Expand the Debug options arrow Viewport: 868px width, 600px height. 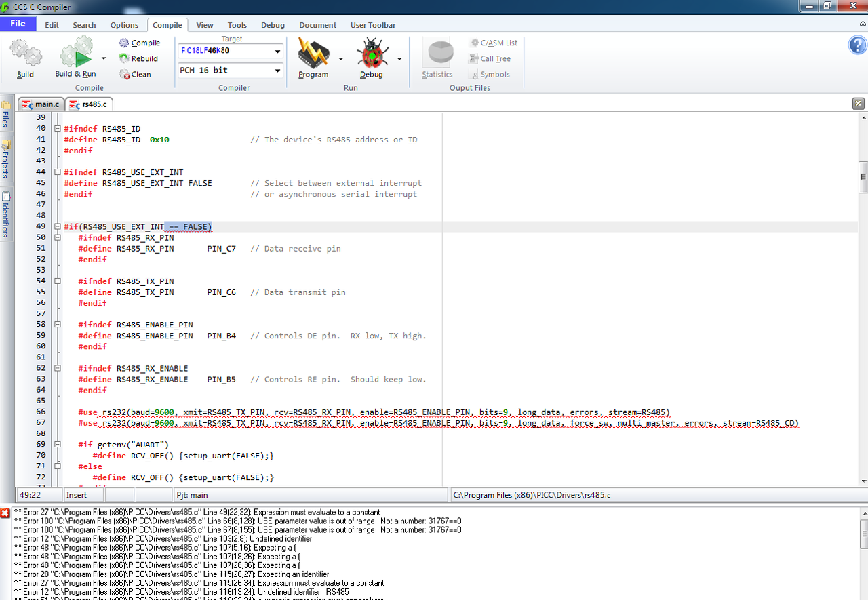pos(399,59)
